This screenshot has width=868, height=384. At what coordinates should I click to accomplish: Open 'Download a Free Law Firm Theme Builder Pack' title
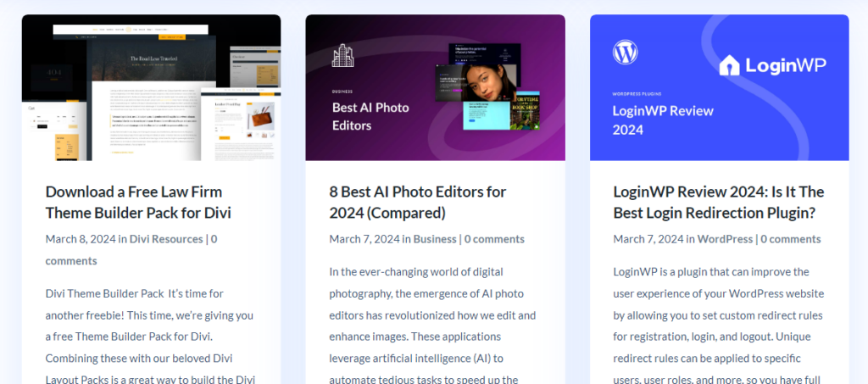coord(138,202)
